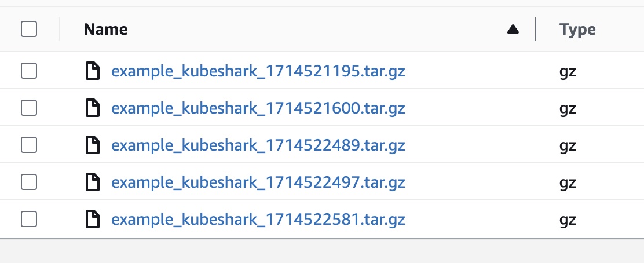Open example_kubeshark_1714521195.tar.gz object link
Screen dimensions: 644x263
pyautogui.click(x=258, y=72)
